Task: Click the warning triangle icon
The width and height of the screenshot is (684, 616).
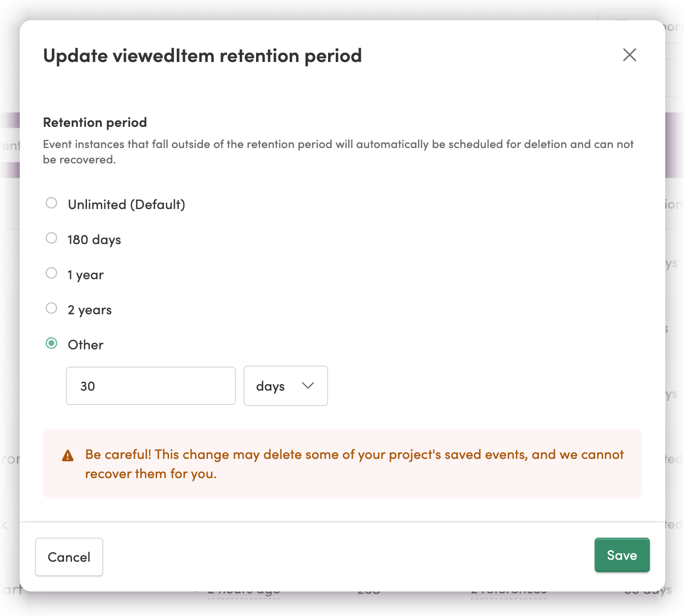Action: 68,455
